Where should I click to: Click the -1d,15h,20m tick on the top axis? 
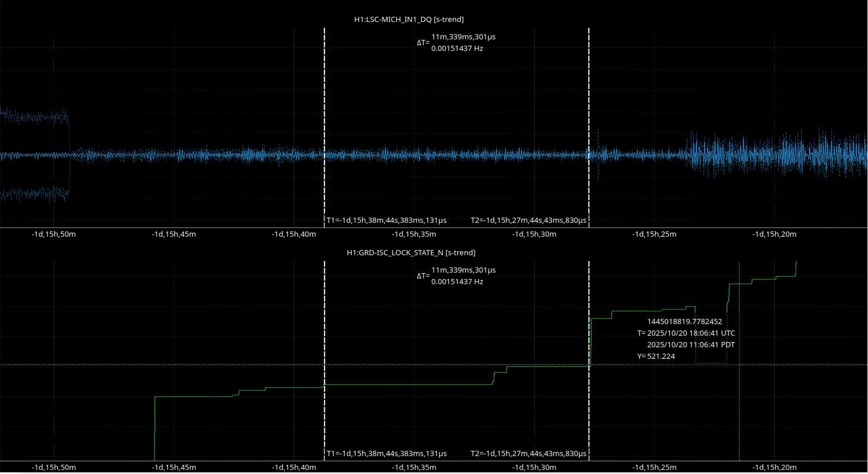coord(774,234)
